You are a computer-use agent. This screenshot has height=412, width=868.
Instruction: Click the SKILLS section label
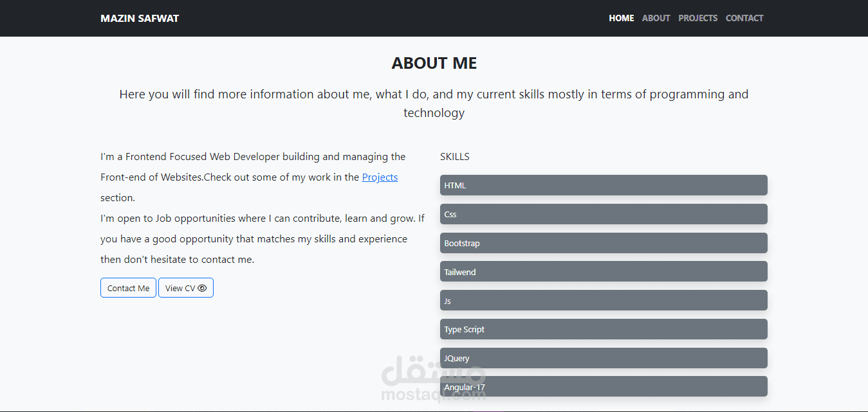[455, 156]
